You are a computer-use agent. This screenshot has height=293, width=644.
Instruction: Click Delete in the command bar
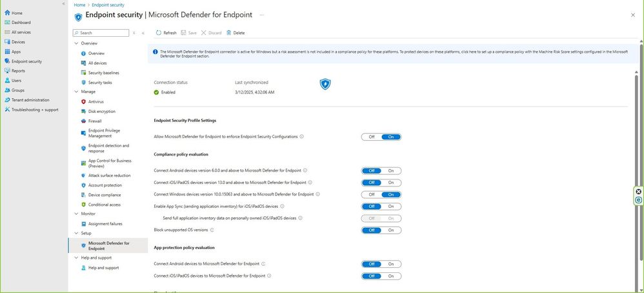(x=236, y=33)
